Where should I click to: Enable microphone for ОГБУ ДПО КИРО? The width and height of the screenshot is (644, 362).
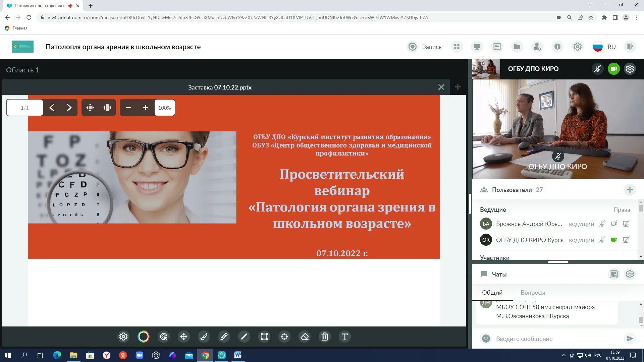tap(598, 69)
